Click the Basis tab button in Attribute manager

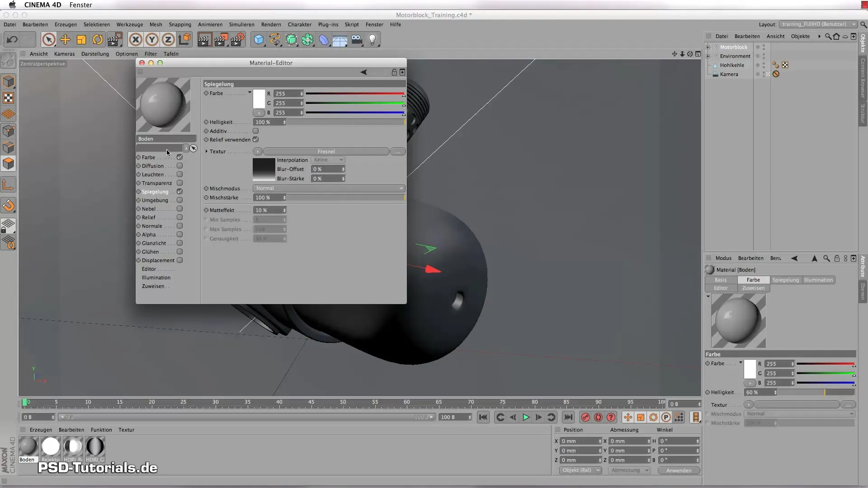(721, 280)
